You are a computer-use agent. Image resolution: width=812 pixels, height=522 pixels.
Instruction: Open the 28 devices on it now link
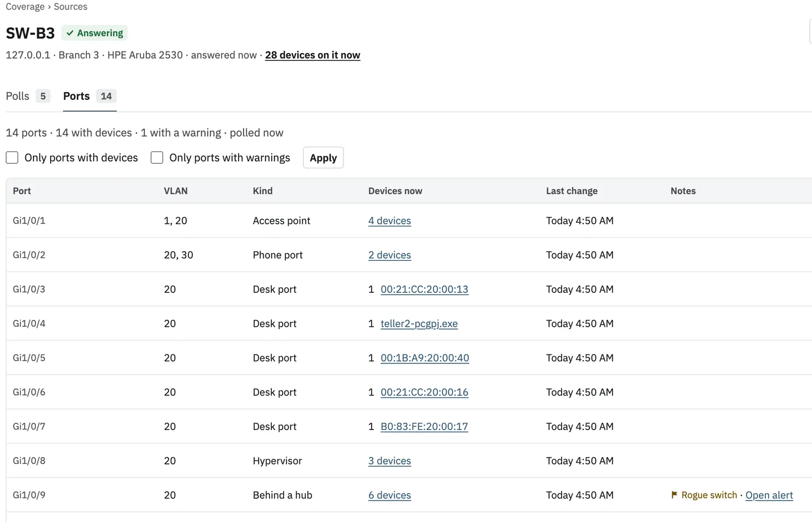(x=312, y=55)
